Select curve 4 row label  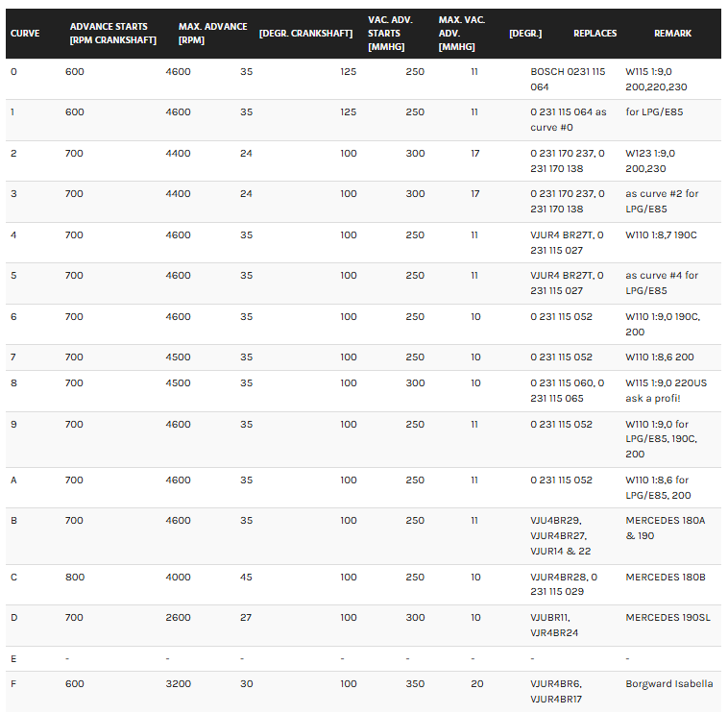pos(13,235)
